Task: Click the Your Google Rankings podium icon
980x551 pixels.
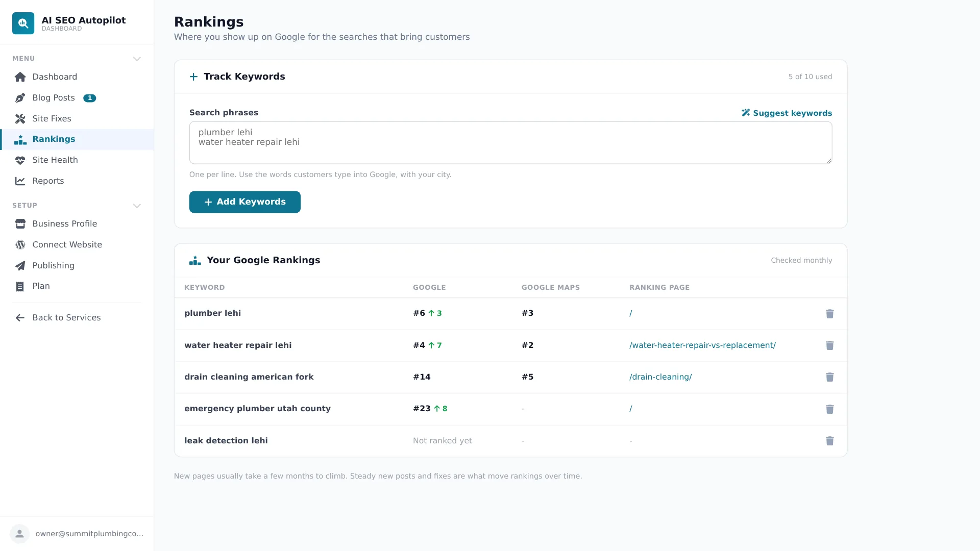Action: coord(195,261)
